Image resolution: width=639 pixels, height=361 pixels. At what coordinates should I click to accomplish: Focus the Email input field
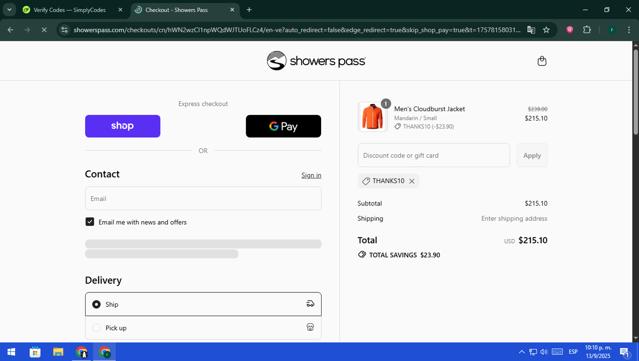pyautogui.click(x=203, y=198)
